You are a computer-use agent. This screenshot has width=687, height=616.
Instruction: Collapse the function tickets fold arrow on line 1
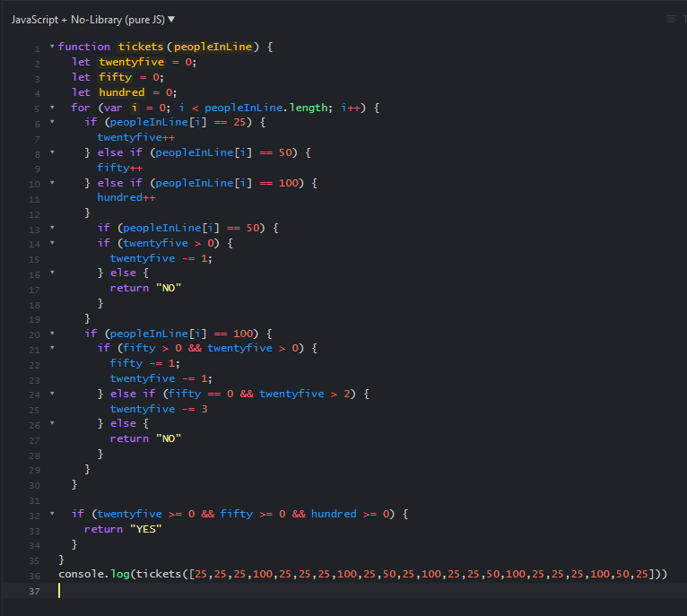click(x=52, y=46)
